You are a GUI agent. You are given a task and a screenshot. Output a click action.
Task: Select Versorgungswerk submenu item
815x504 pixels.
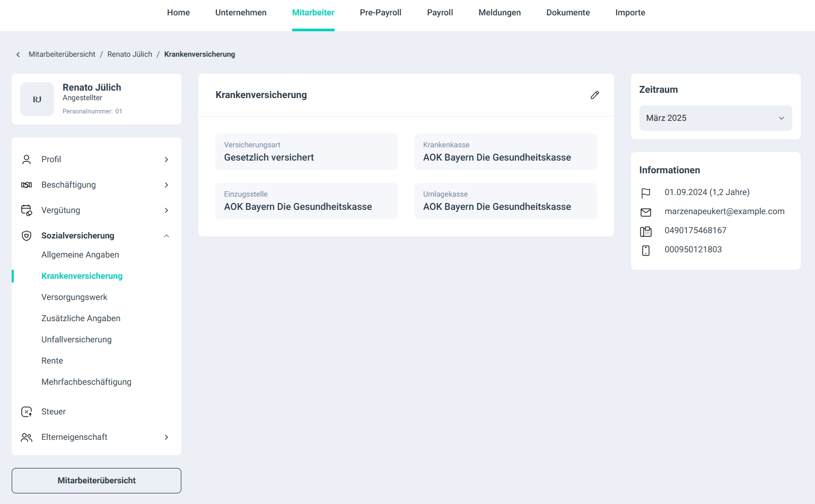click(x=74, y=297)
